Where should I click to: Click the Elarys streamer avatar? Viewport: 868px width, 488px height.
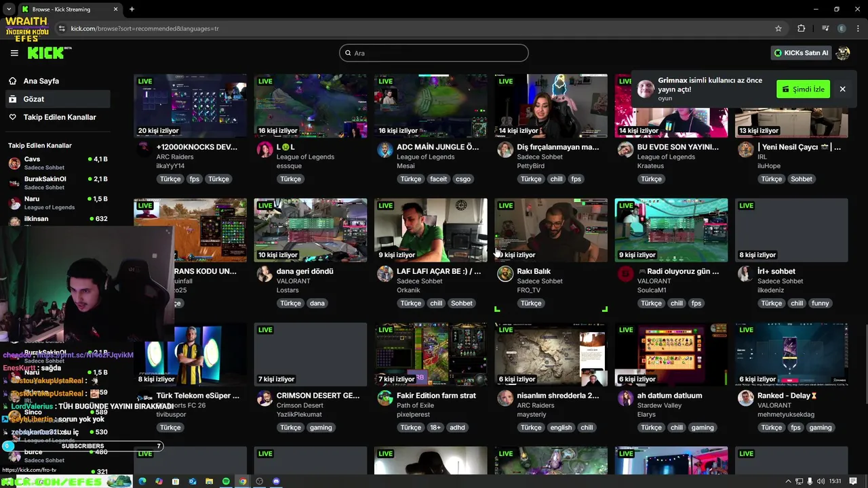pos(625,398)
